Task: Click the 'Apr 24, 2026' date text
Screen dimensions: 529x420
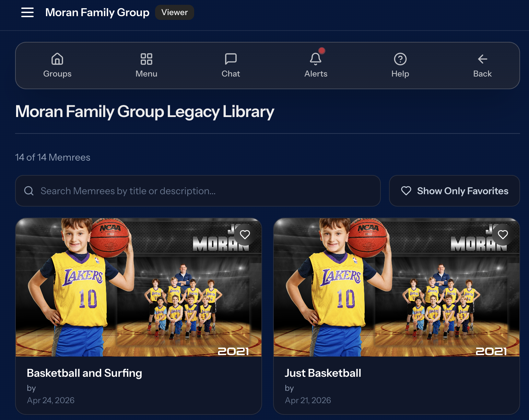Action: 51,400
